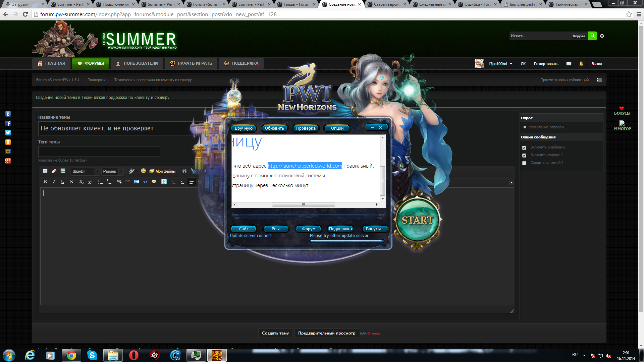Screen dimensions: 644x362
Task: Open the 'Форумы' search scope dropdown
Action: [579, 36]
